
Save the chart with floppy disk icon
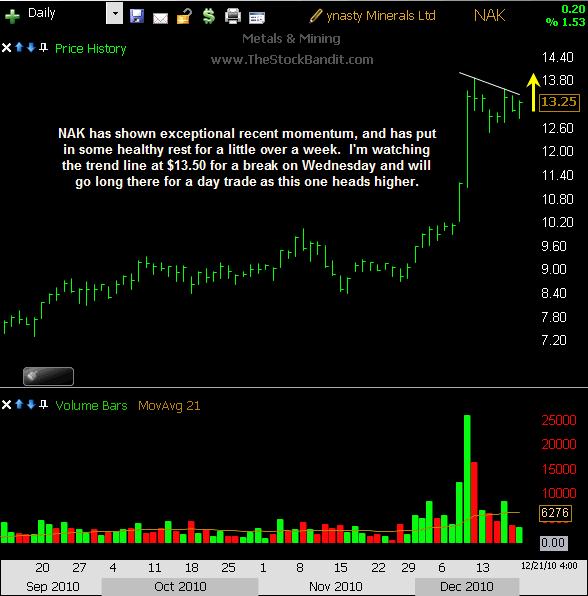tap(137, 16)
